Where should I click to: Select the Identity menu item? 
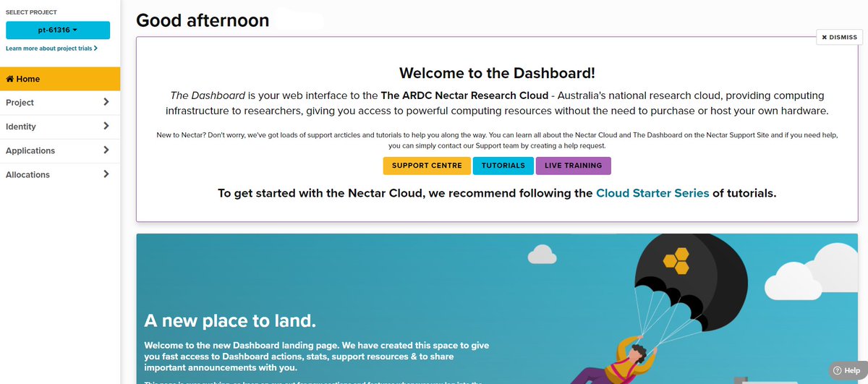click(60, 127)
